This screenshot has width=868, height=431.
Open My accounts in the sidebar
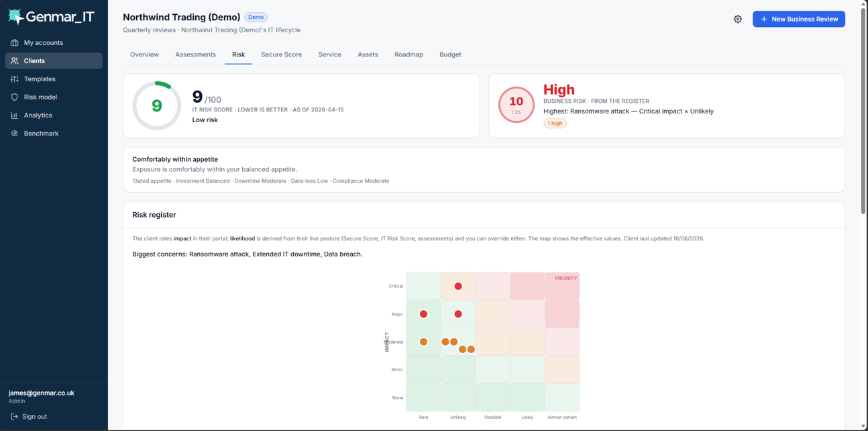54,42
